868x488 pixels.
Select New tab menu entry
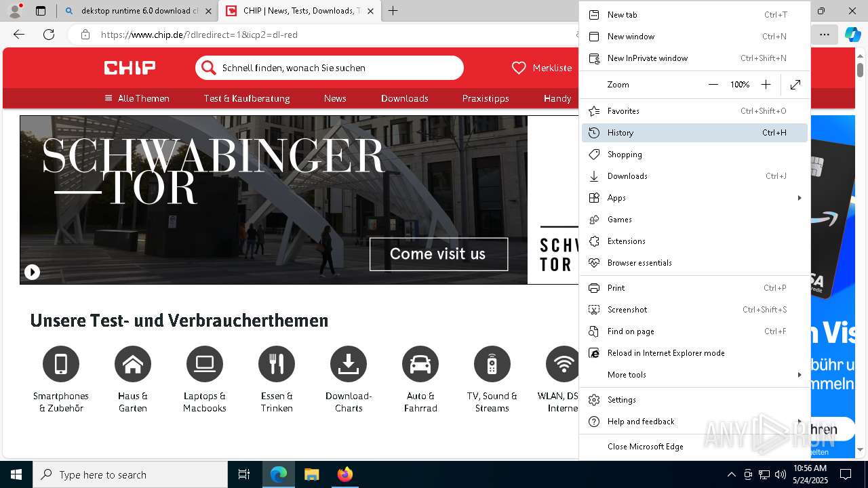click(694, 15)
